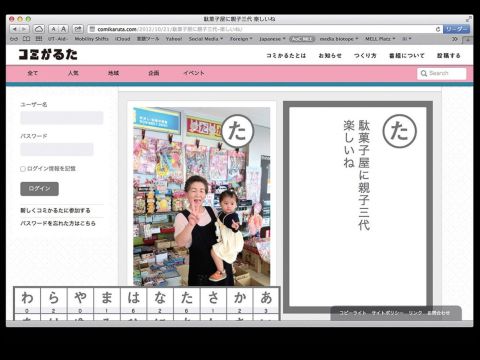Screen dimensions: 480x360
Task: Open パスワードを忘れた方はこちら link
Action: (x=58, y=223)
